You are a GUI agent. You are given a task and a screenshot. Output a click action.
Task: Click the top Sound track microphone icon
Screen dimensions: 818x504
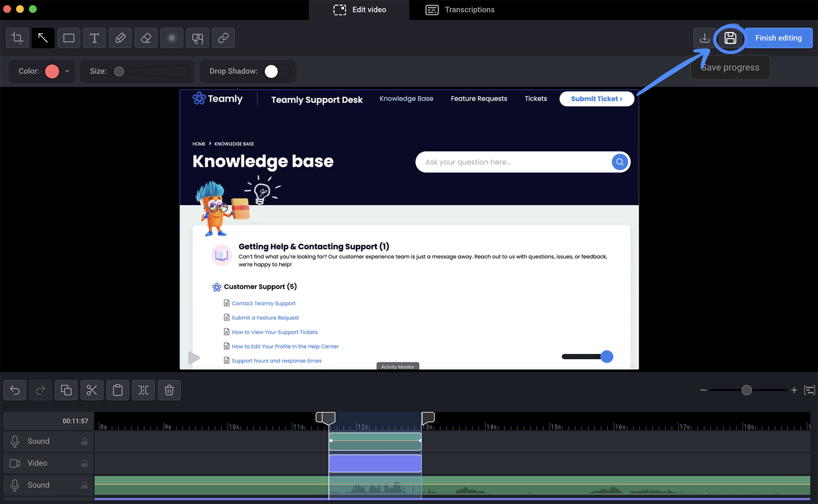pyautogui.click(x=15, y=441)
